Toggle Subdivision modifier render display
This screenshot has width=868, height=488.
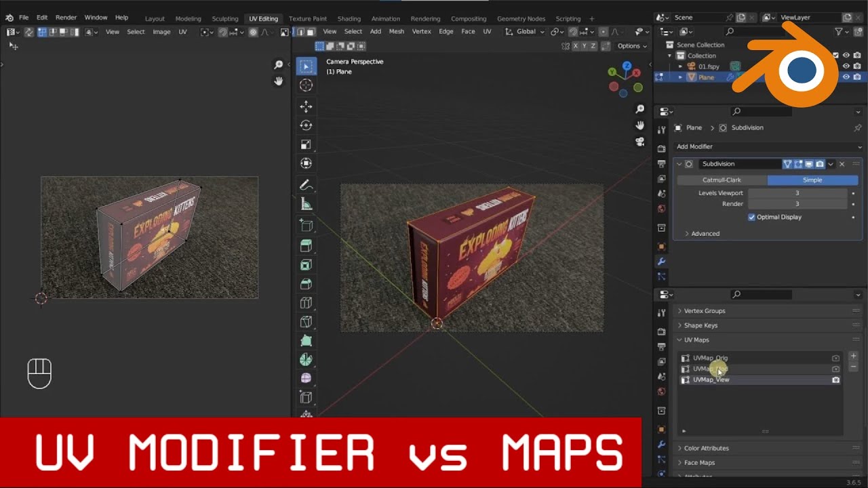tap(820, 164)
